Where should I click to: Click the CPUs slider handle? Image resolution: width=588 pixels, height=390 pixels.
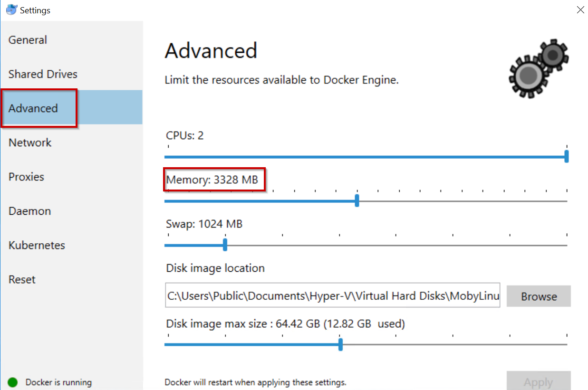point(566,156)
